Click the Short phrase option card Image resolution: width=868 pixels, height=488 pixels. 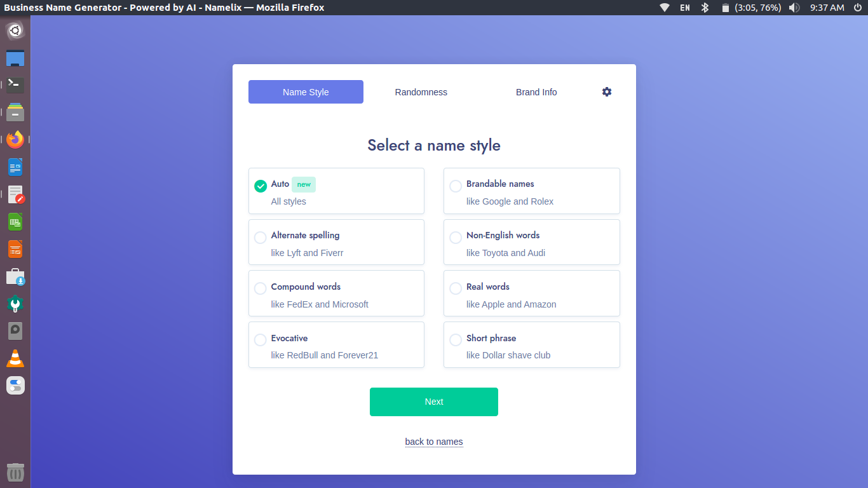pos(531,344)
